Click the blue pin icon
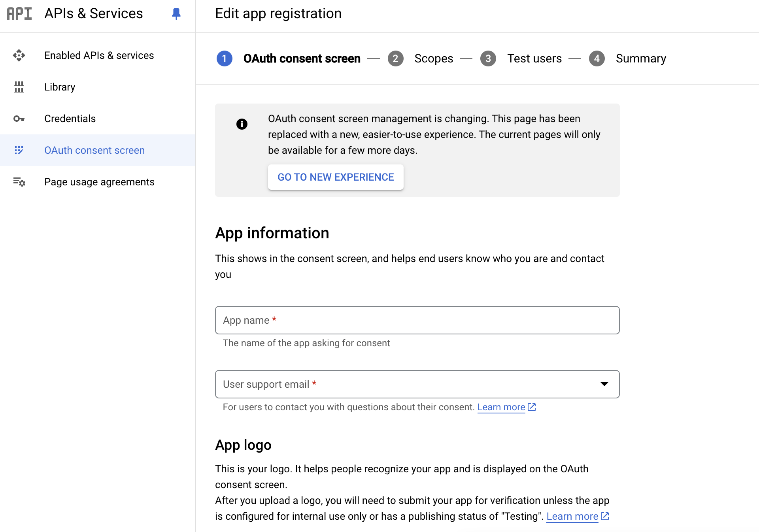The width and height of the screenshot is (759, 532). coord(176,14)
